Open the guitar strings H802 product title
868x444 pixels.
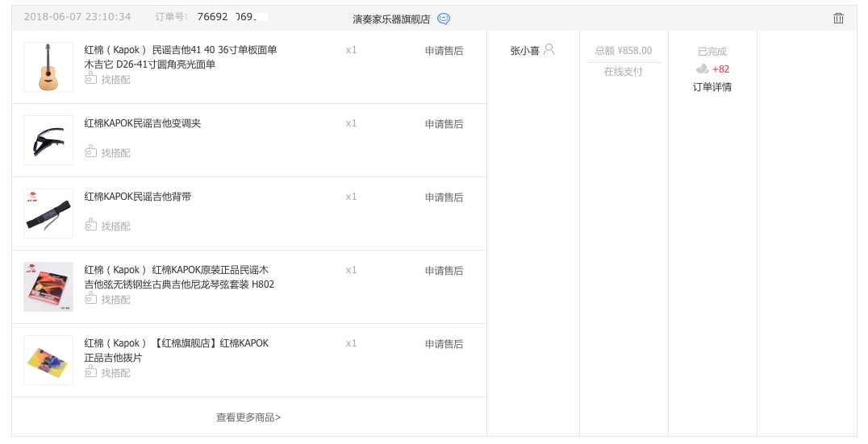coord(179,277)
